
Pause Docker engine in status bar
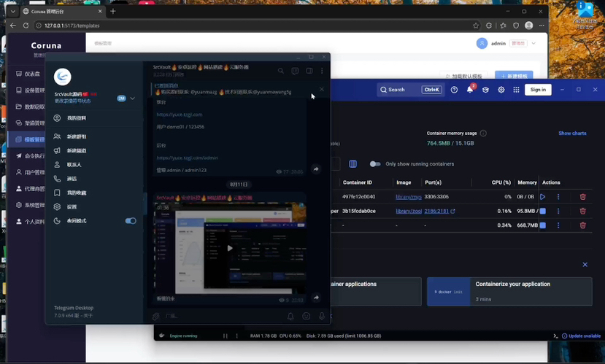(x=226, y=336)
